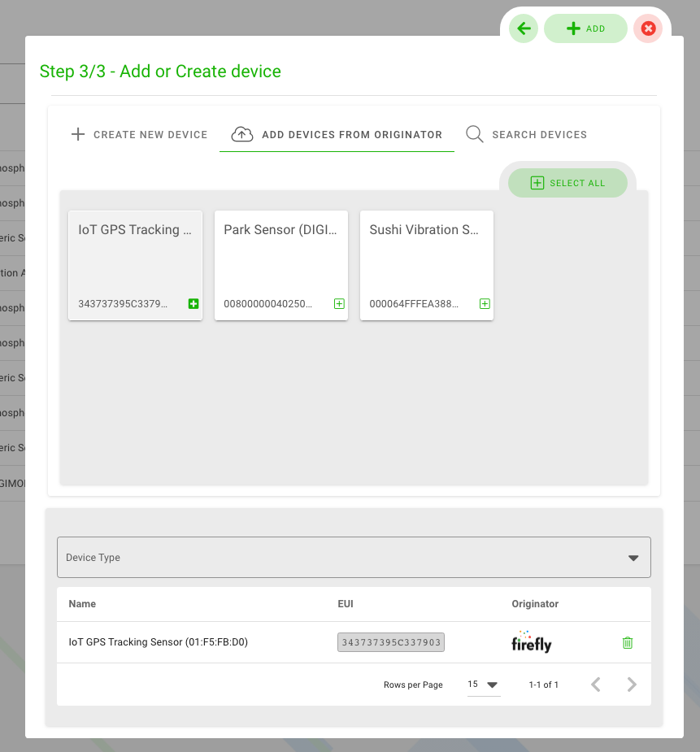Click the magnifier icon beside SEARCH DEVICES
The height and width of the screenshot is (752, 700).
tap(474, 134)
